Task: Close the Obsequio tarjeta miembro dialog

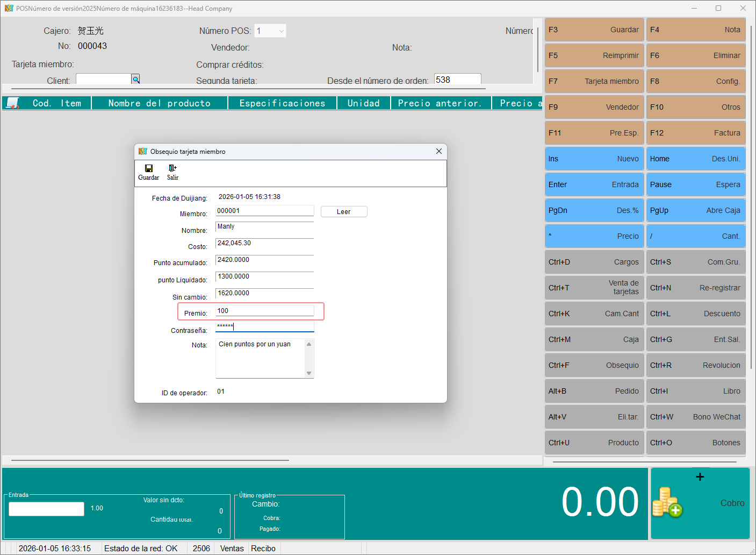Action: pos(439,151)
